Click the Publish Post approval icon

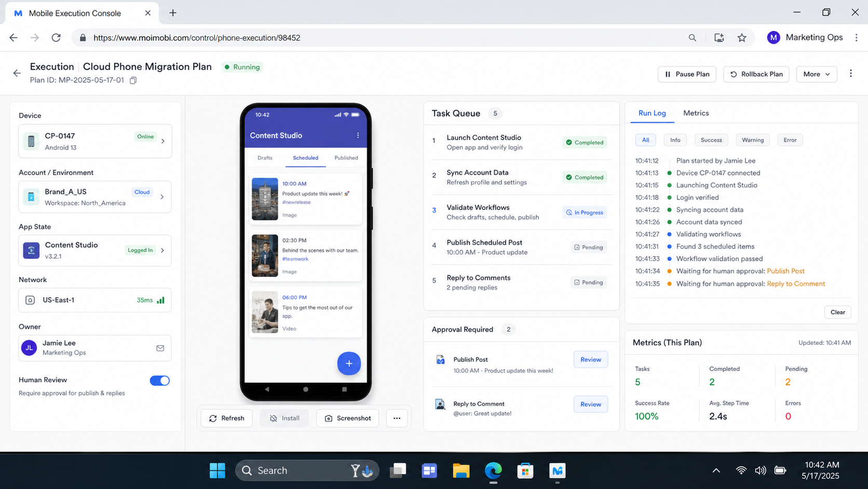point(440,360)
